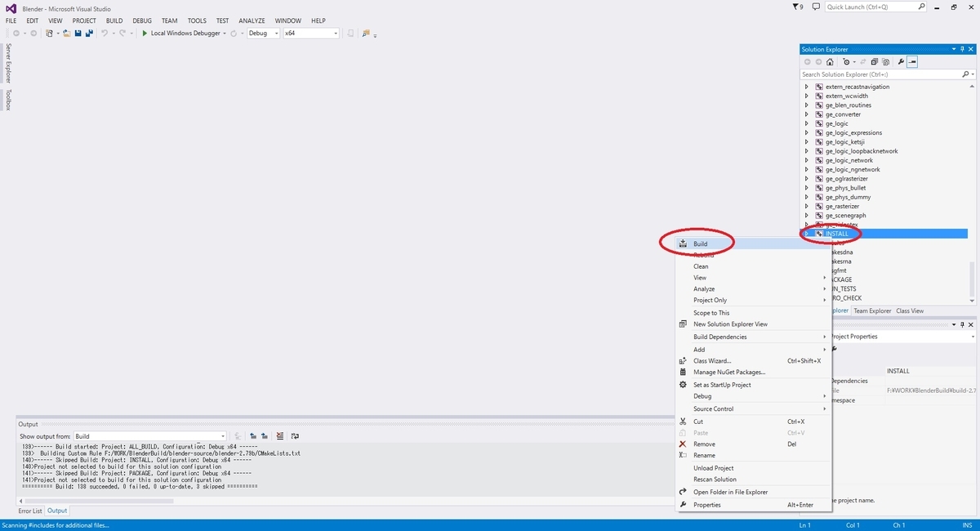Click Go to Next Message icon in Output

click(265, 436)
